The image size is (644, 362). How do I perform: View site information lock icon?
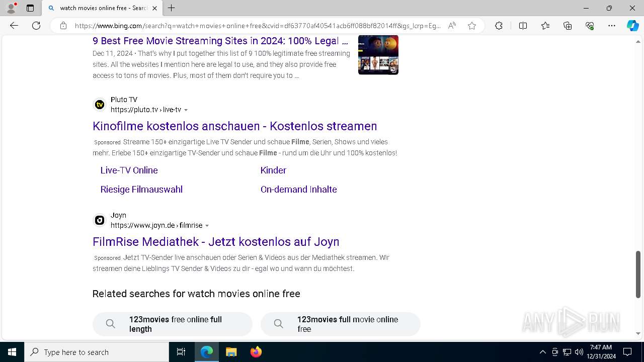click(x=63, y=26)
